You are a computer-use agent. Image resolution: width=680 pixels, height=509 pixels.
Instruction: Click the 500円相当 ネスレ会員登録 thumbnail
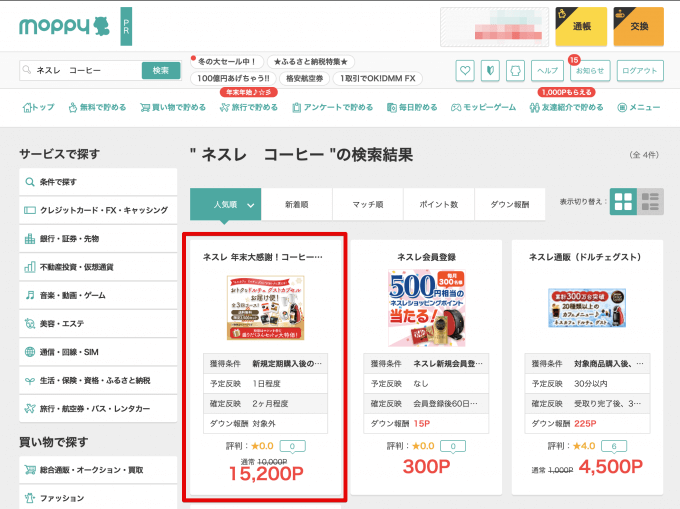(426, 308)
